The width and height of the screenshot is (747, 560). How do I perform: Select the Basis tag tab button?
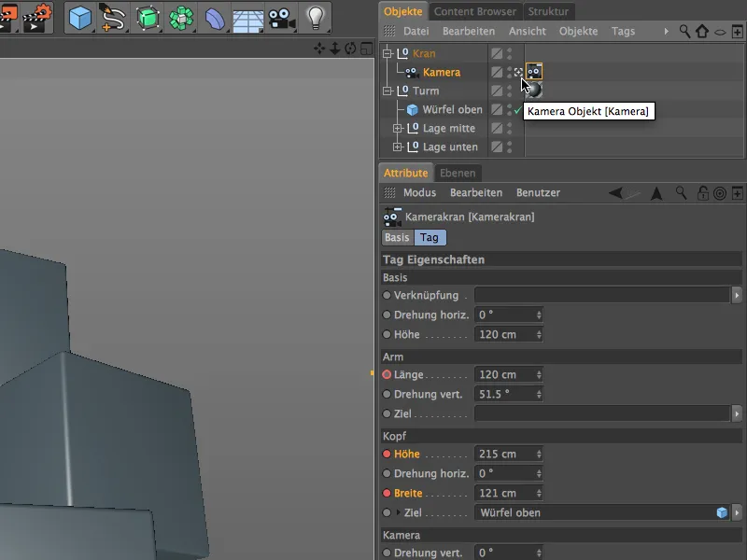pyautogui.click(x=398, y=238)
